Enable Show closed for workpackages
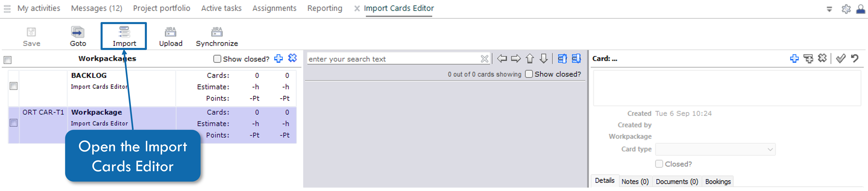Screen dimensions: 868x191 point(217,58)
